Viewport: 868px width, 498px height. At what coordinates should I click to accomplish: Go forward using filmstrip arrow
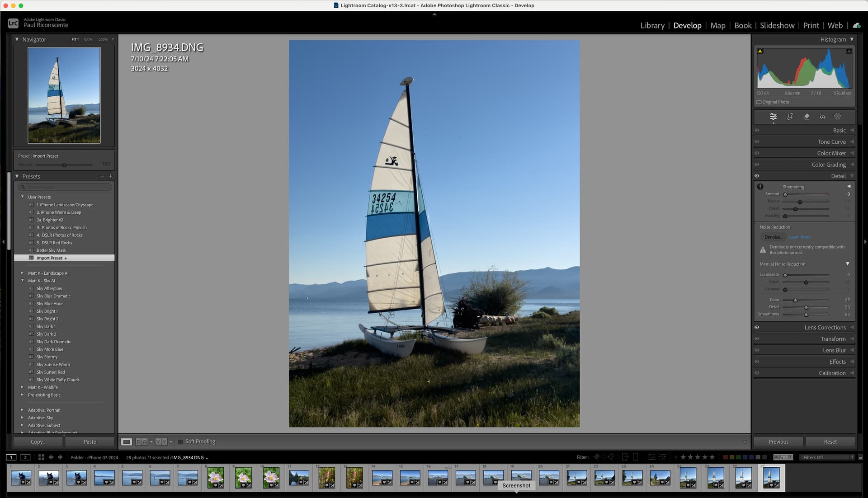coord(60,457)
